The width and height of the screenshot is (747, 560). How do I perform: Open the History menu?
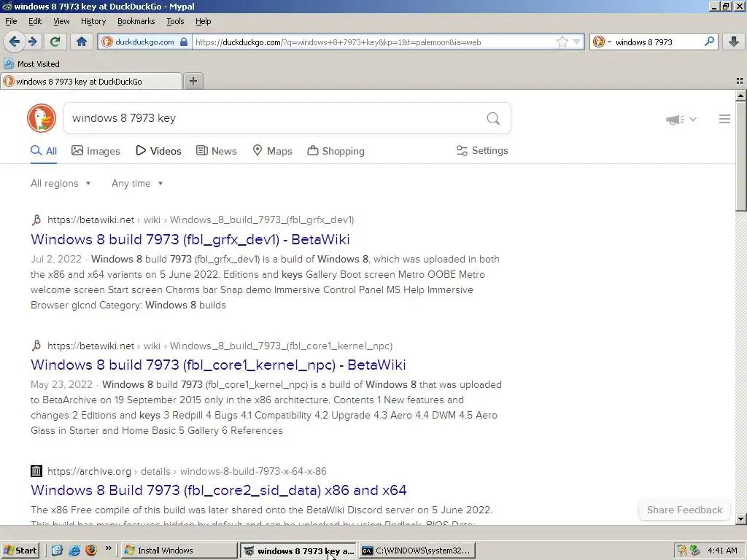[x=93, y=21]
